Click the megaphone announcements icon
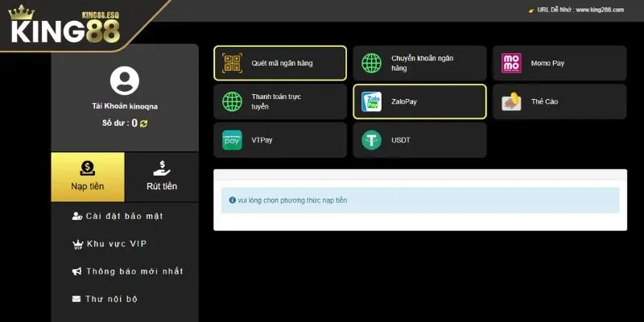 click(x=76, y=271)
